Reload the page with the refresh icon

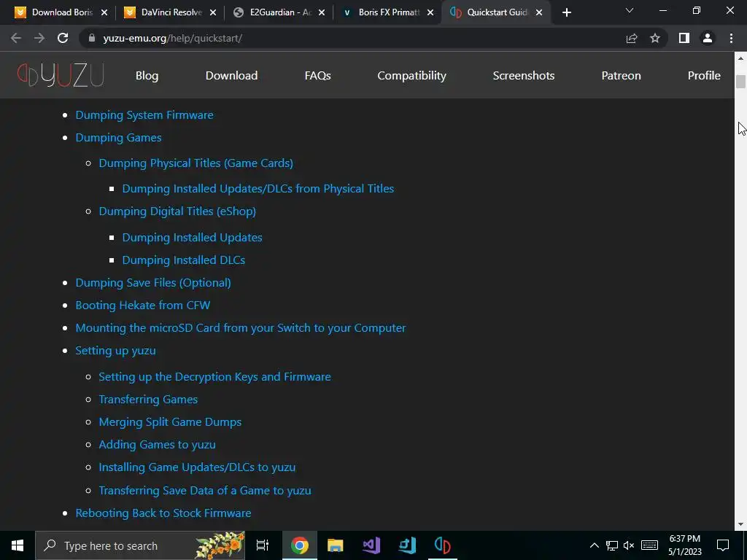point(63,38)
